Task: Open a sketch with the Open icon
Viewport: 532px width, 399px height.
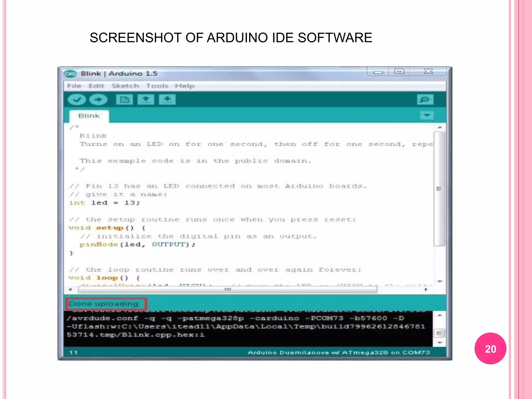Action: [x=146, y=100]
